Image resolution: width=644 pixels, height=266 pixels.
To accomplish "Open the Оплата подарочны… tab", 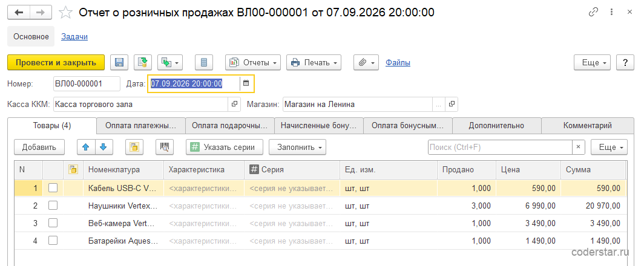I will [x=230, y=126].
